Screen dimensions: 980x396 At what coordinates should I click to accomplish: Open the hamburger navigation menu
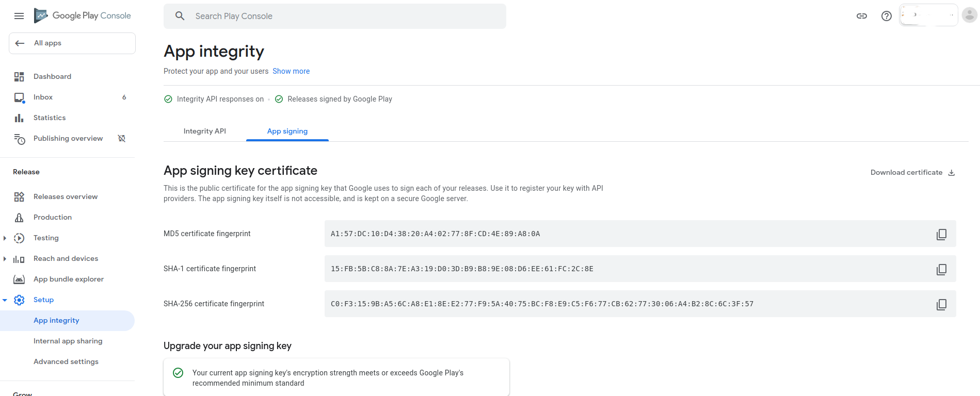pyautogui.click(x=19, y=15)
